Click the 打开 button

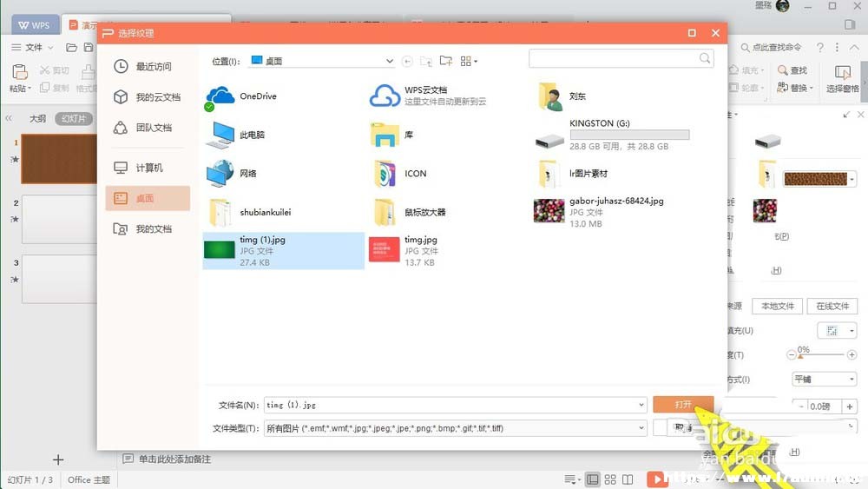[683, 404]
